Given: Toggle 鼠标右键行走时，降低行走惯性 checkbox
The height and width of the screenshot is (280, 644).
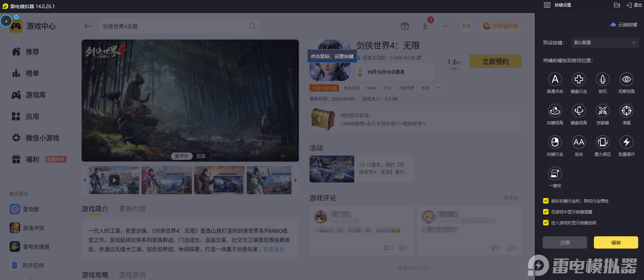Looking at the screenshot, I should click(546, 201).
